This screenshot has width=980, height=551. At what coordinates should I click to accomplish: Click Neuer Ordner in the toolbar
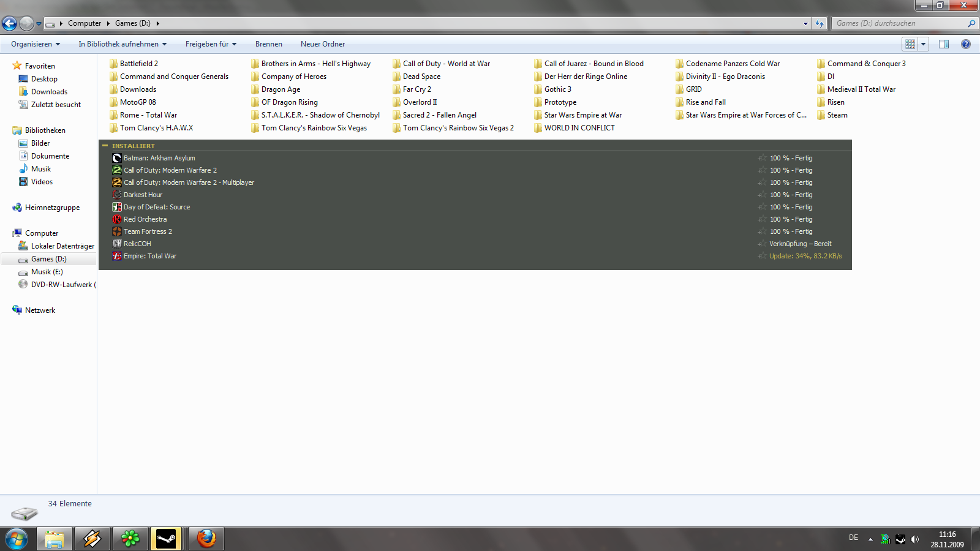click(x=323, y=44)
